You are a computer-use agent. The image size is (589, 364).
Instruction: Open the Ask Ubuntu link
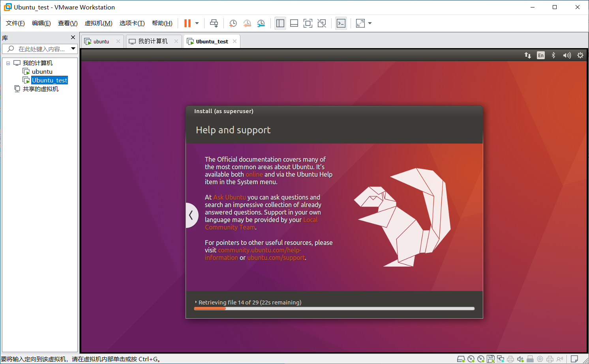click(x=230, y=197)
